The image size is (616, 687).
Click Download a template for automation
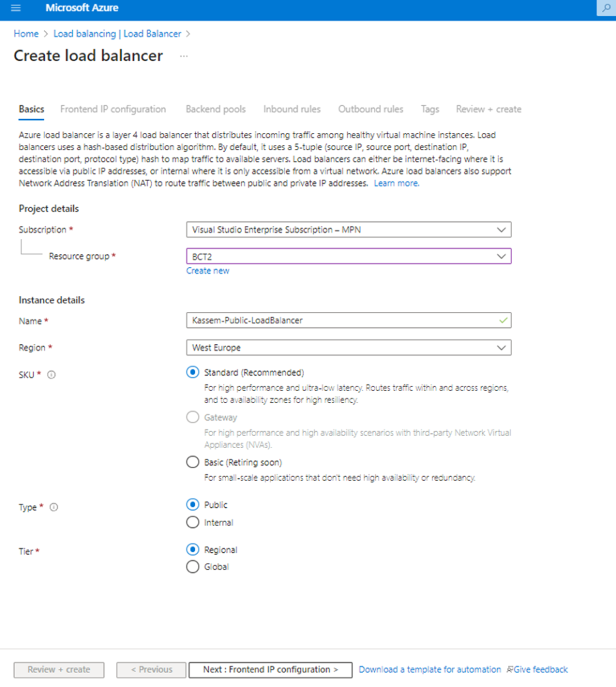pyautogui.click(x=429, y=670)
